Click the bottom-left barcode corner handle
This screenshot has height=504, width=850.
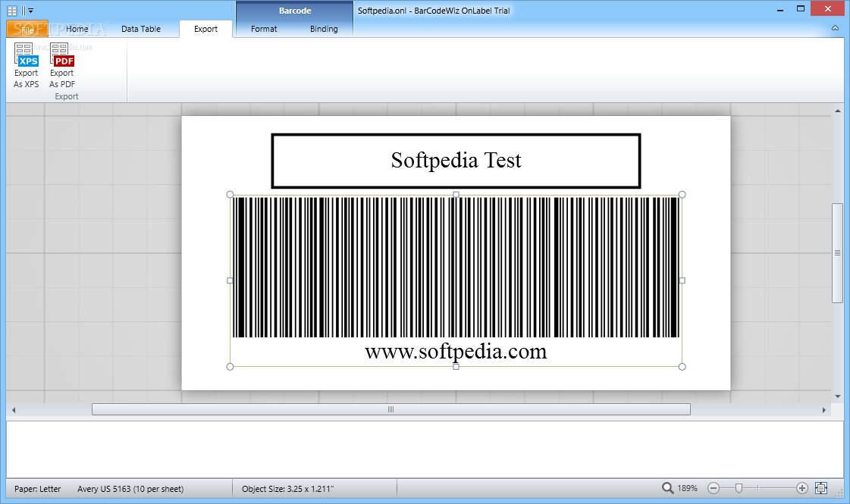pos(230,367)
